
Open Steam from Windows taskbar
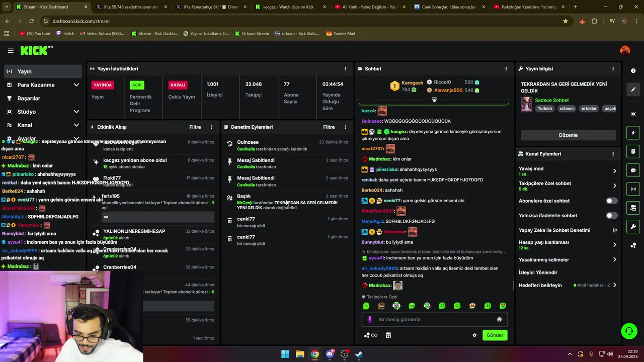[x=359, y=354]
